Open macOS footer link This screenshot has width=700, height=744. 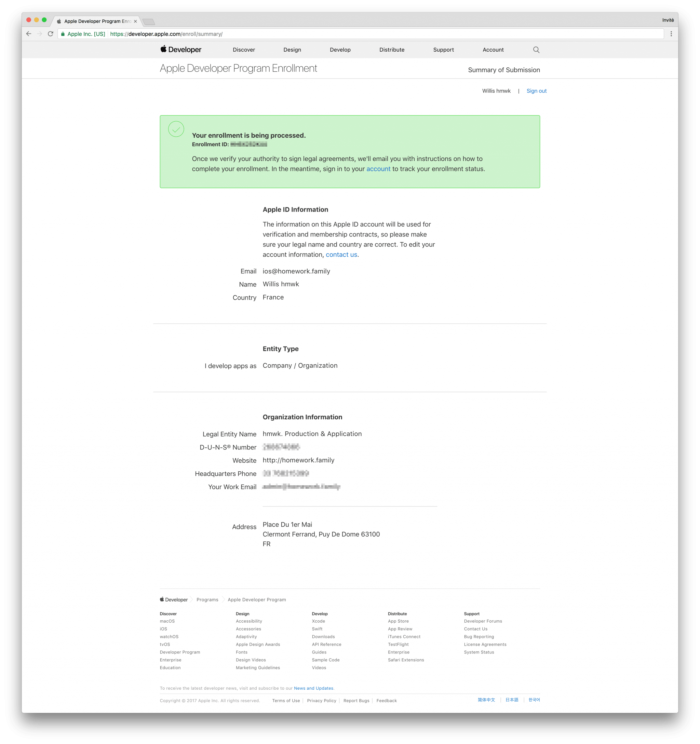pyautogui.click(x=167, y=621)
